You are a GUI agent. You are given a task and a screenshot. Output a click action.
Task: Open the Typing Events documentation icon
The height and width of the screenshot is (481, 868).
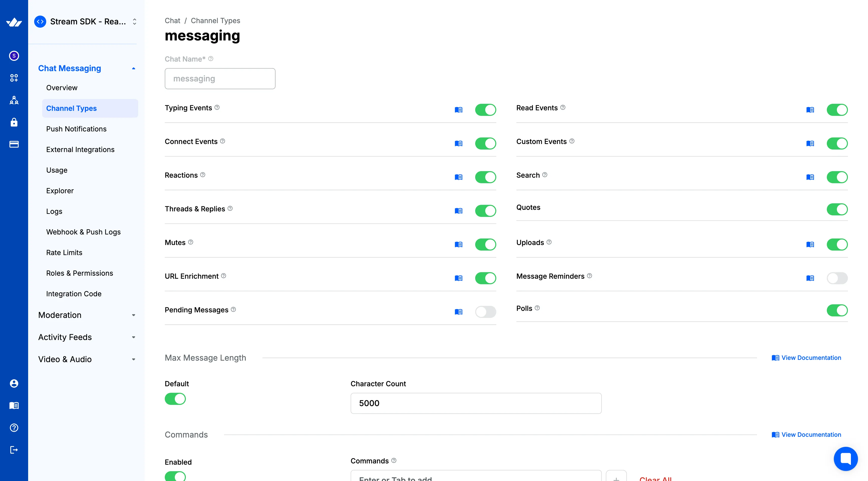[x=458, y=110]
